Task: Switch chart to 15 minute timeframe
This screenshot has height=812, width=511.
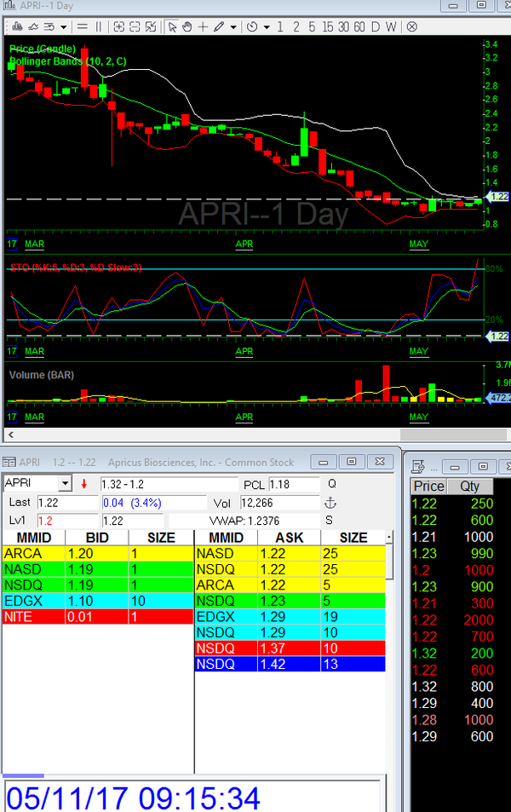Action: tap(329, 26)
